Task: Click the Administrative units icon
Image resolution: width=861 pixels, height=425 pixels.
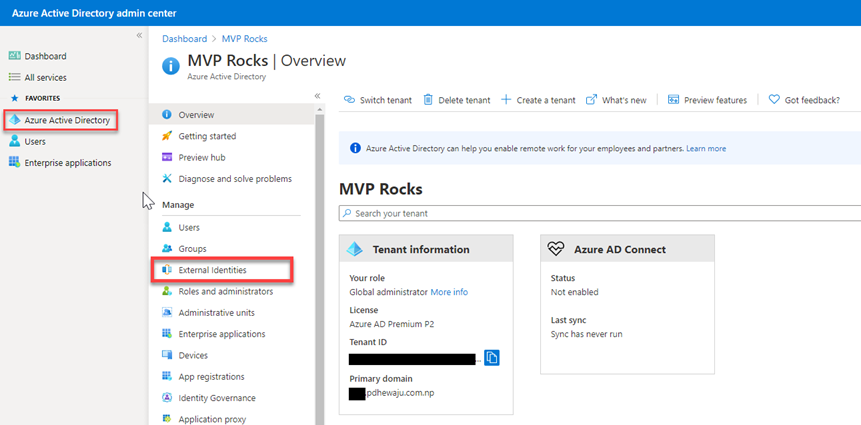Action: click(167, 312)
